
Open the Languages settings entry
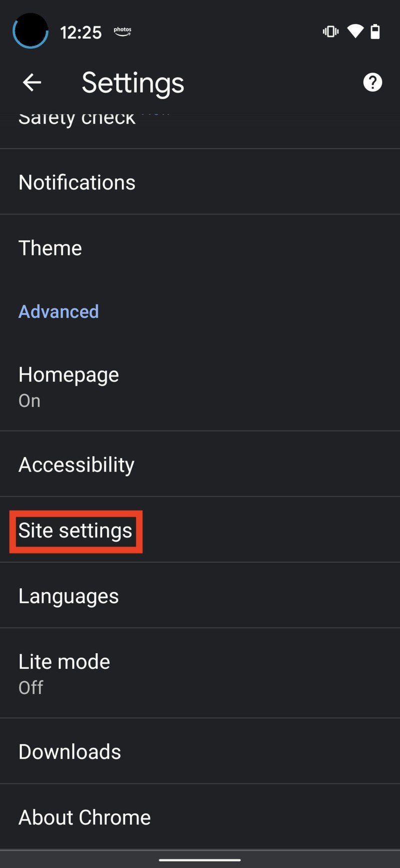68,596
